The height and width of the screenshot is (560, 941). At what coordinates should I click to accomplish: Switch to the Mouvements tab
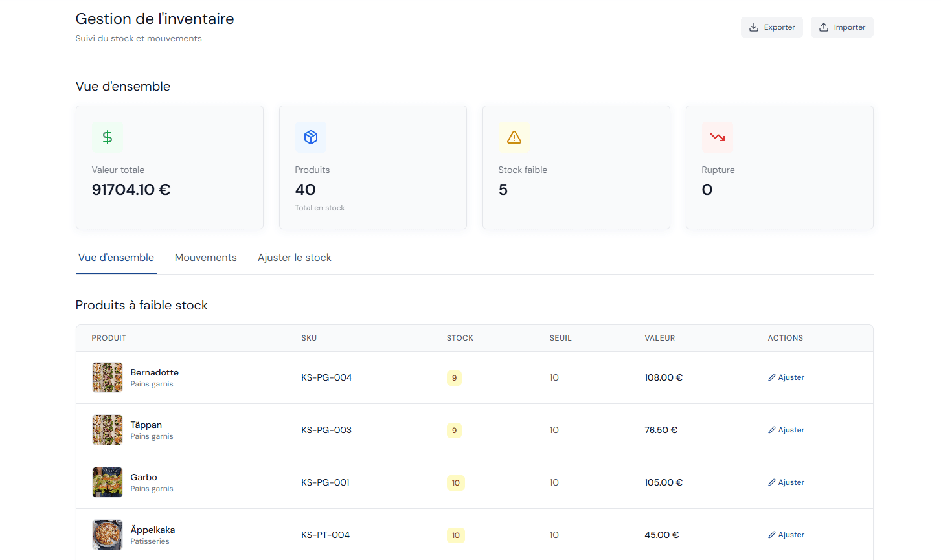tap(206, 258)
